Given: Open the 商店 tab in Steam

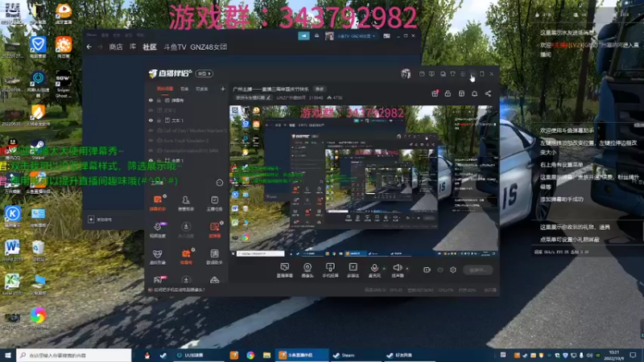Looking at the screenshot, I should coord(116,47).
